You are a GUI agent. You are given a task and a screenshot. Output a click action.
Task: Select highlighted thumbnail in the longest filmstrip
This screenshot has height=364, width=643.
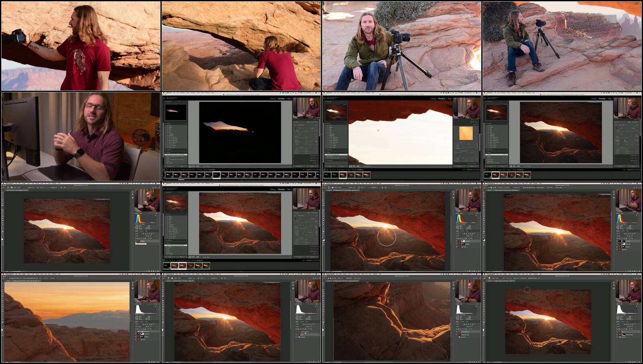(x=216, y=175)
